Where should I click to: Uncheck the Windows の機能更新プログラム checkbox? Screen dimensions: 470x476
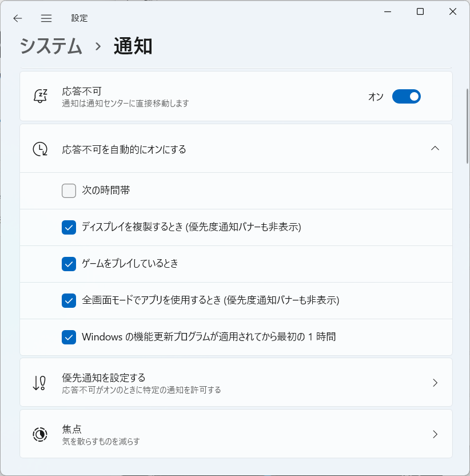[x=69, y=338]
